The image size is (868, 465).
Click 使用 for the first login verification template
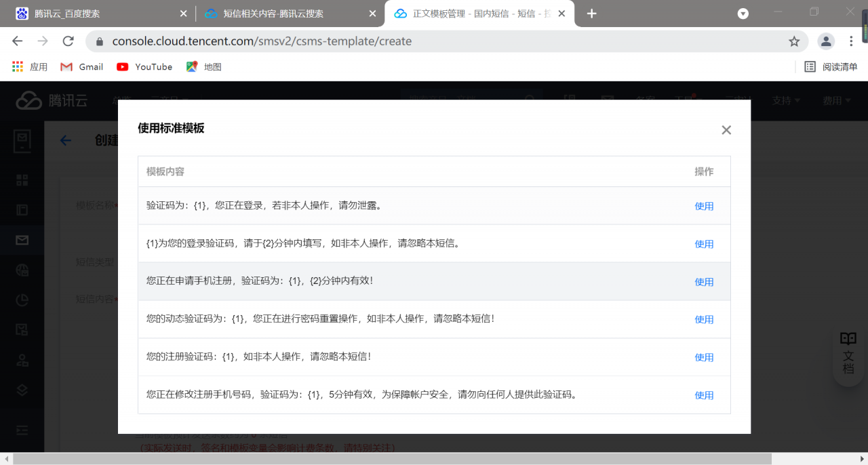coord(705,205)
